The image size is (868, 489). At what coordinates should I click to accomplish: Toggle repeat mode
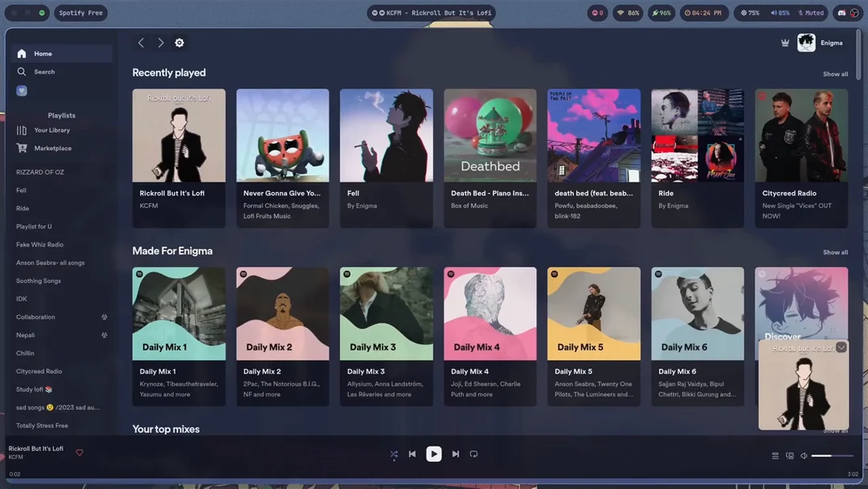473,454
